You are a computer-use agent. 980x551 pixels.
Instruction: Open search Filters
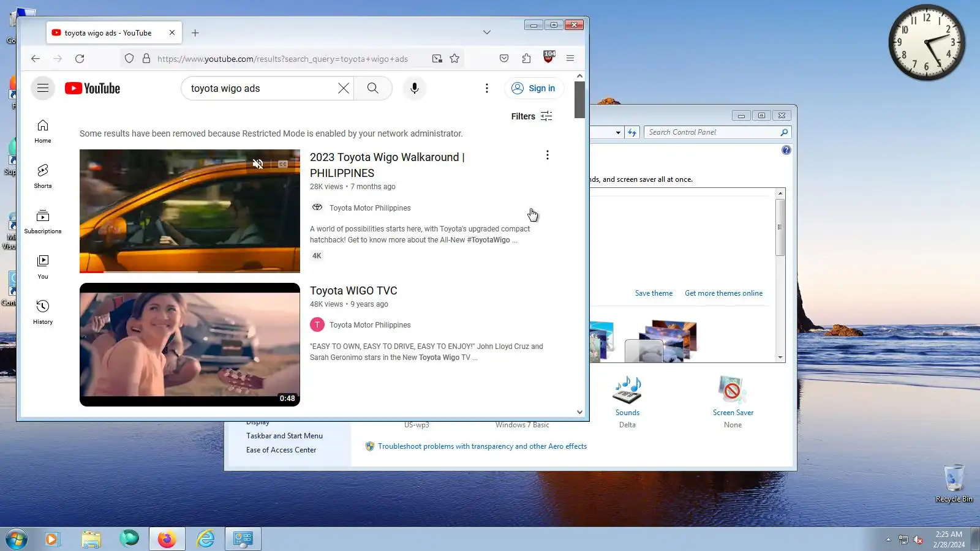(532, 116)
